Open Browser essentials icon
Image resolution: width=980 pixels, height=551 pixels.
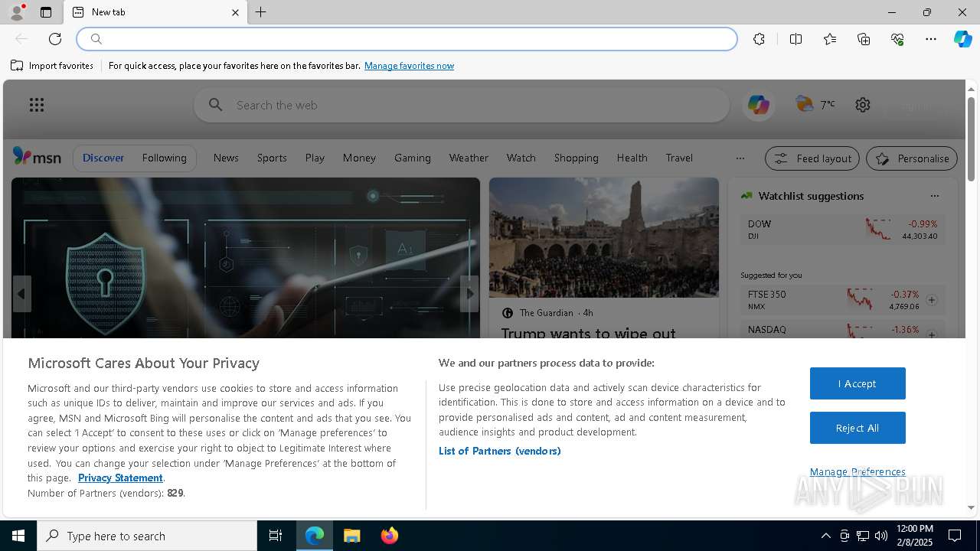pos(897,39)
